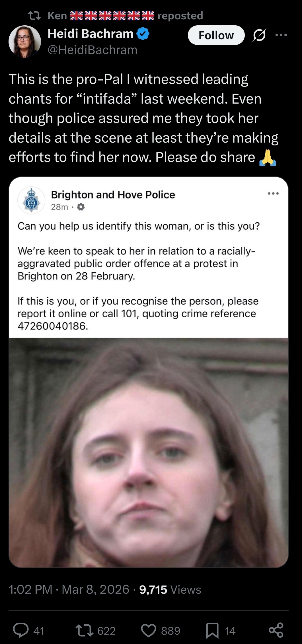Follow Heidi Bachram
302x644 pixels.
tap(216, 35)
